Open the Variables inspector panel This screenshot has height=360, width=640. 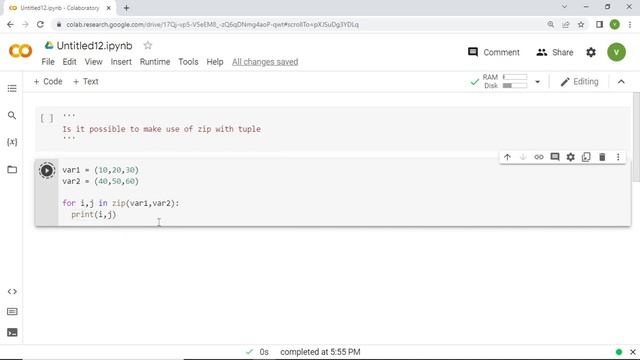[12, 142]
